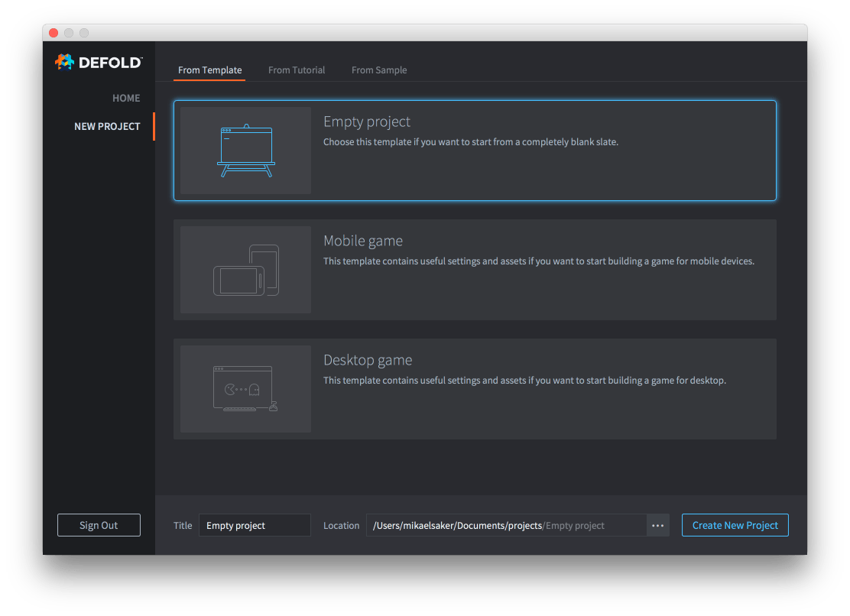Click the Title text input field
850x616 pixels.
tap(255, 525)
